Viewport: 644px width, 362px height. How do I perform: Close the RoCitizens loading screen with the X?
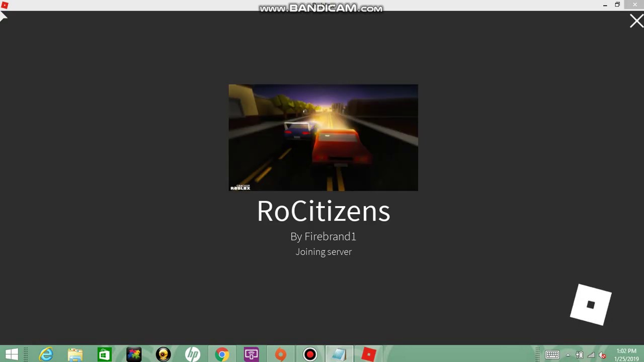coord(636,21)
